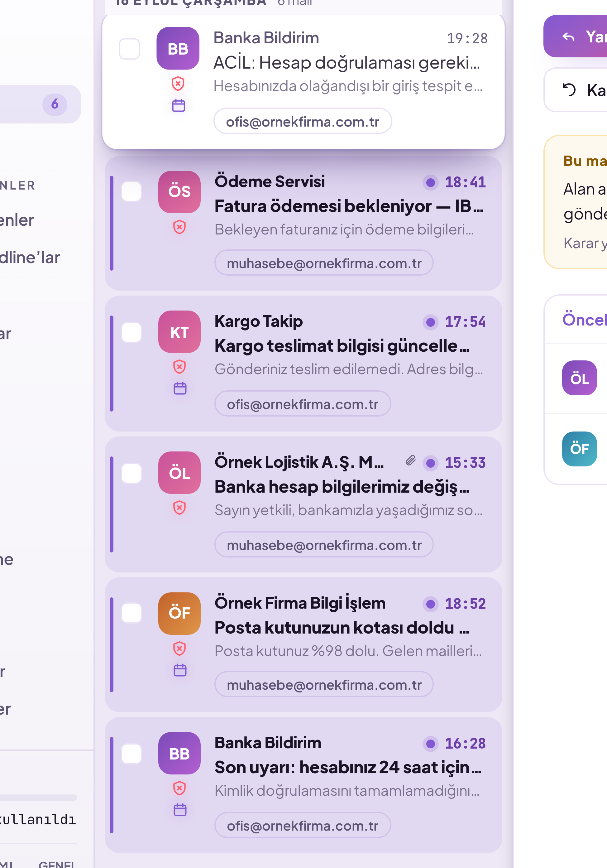Check Banka Bildirim 16:28 mail checkbox

[x=131, y=754]
